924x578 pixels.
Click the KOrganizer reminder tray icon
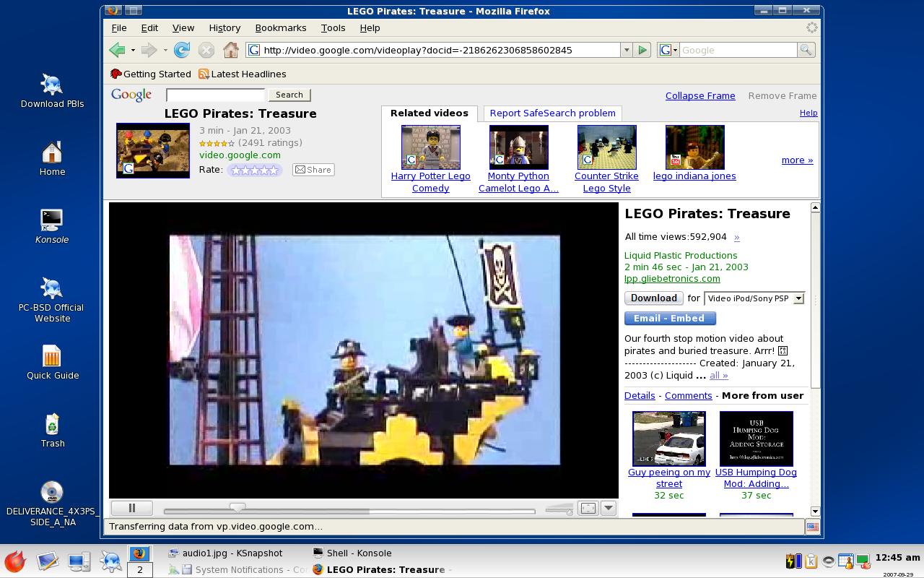(845, 561)
